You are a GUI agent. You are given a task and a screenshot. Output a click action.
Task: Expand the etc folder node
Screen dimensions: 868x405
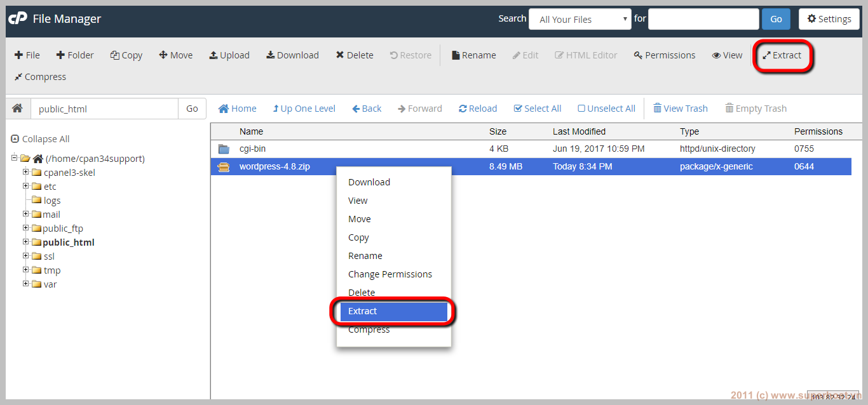[26, 185]
